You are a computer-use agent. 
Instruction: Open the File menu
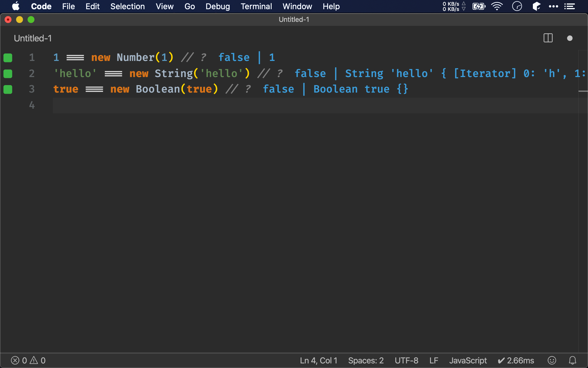point(68,6)
